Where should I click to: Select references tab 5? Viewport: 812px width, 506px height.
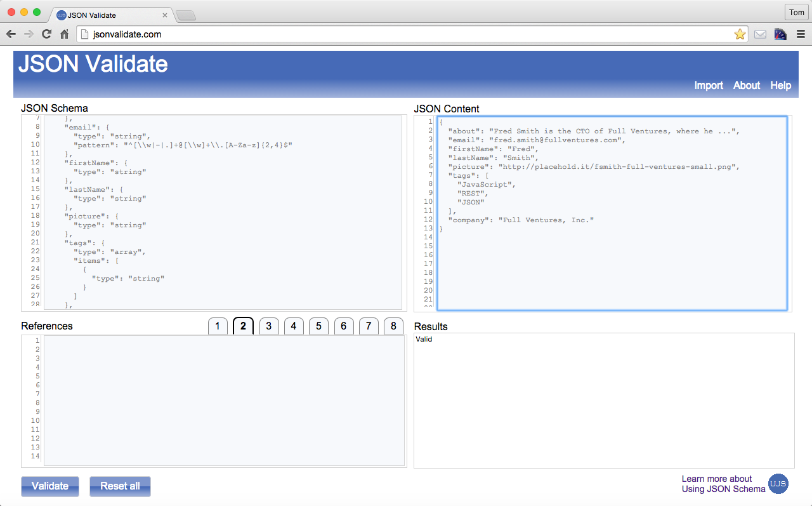tap(318, 326)
